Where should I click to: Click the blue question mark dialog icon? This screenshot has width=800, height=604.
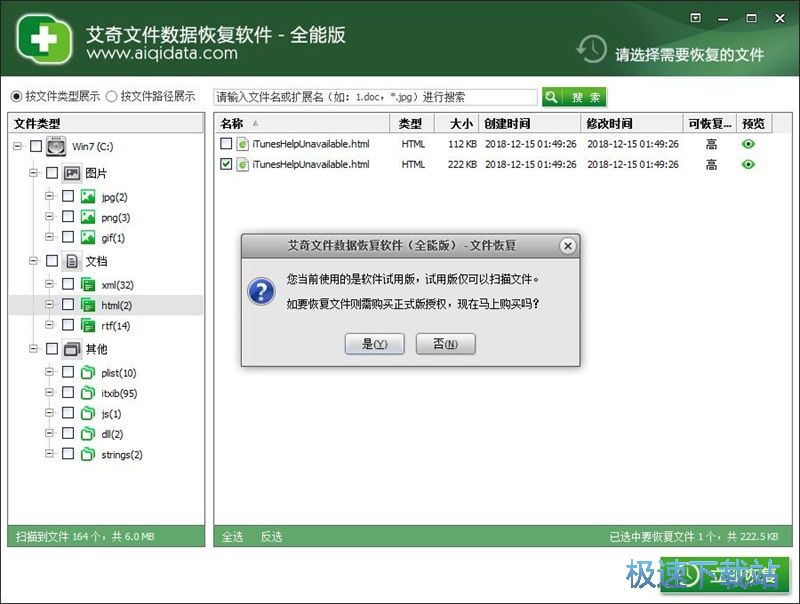tap(261, 291)
